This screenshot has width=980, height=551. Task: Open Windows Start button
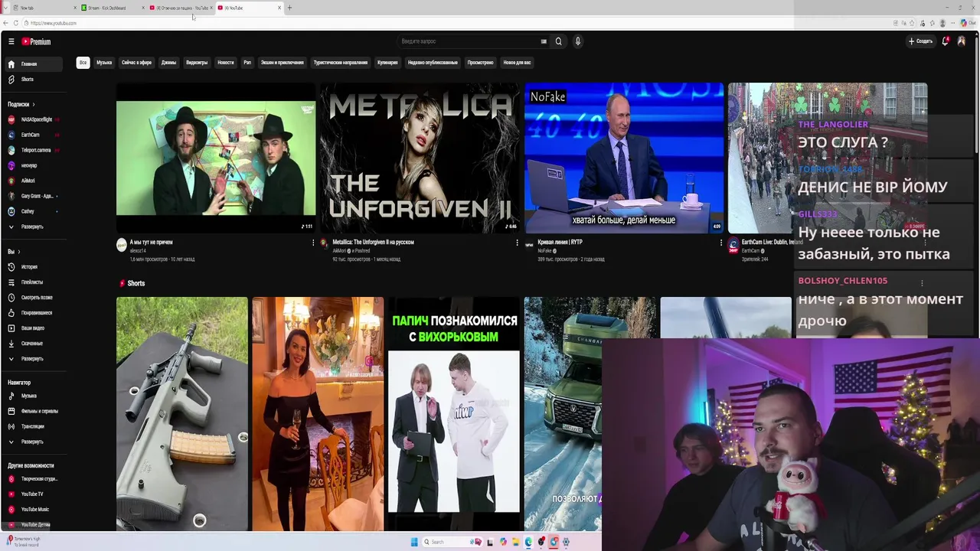click(x=414, y=542)
